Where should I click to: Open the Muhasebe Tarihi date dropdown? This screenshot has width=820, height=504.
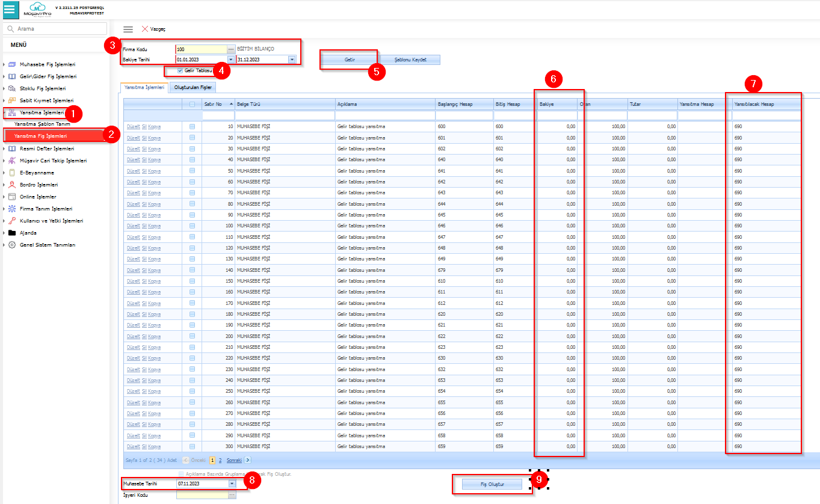(x=232, y=483)
